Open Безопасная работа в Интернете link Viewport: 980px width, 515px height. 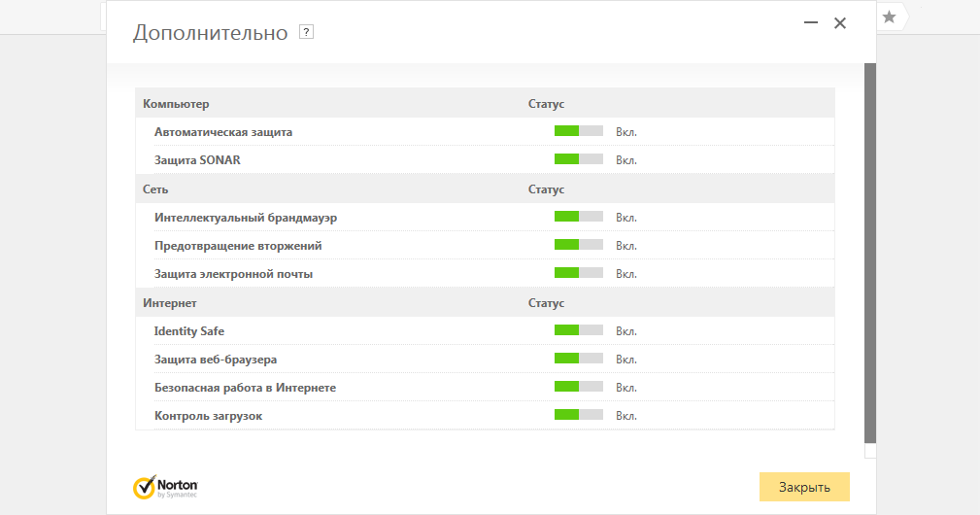[x=245, y=388]
